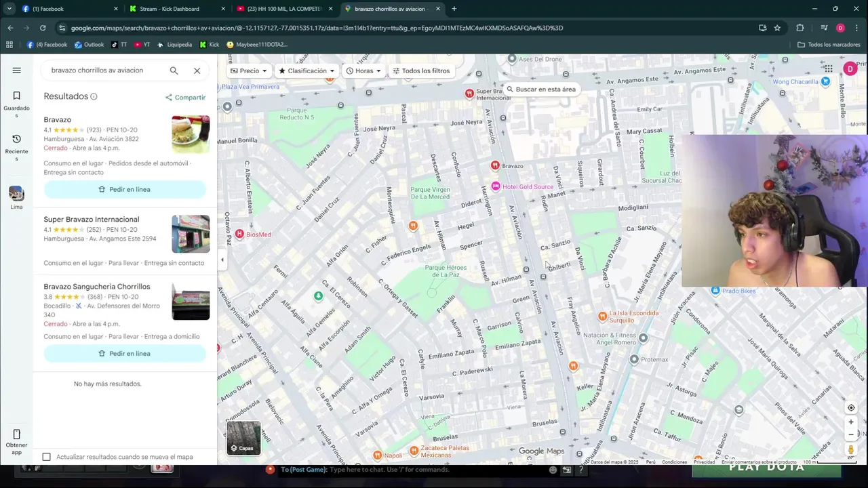Click Pedir en línea under Bravazo
This screenshot has width=868, height=488.
coord(125,189)
